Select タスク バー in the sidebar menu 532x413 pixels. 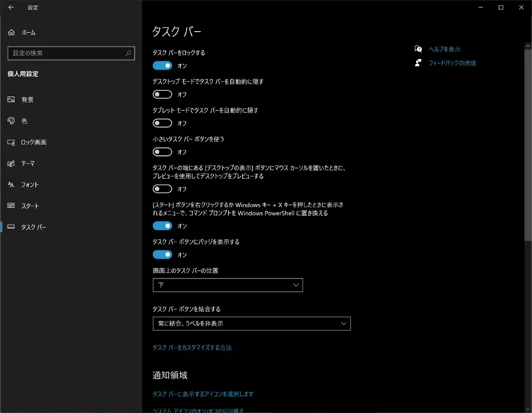click(x=34, y=228)
